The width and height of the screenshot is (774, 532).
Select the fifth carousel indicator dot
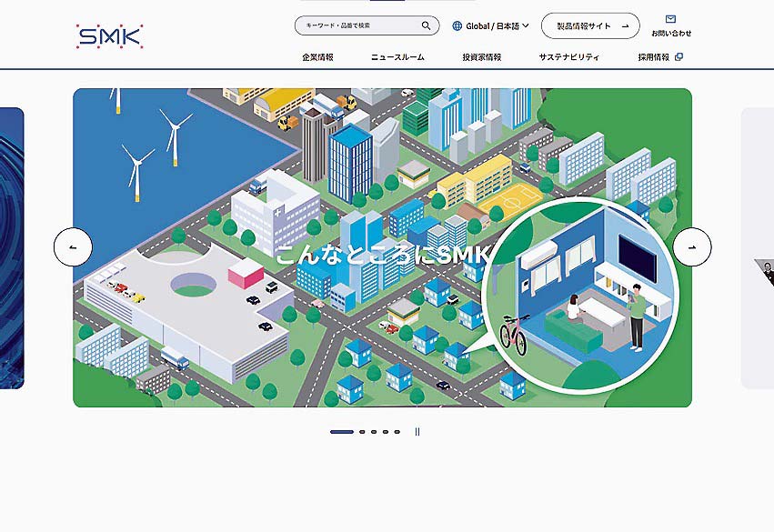(397, 432)
